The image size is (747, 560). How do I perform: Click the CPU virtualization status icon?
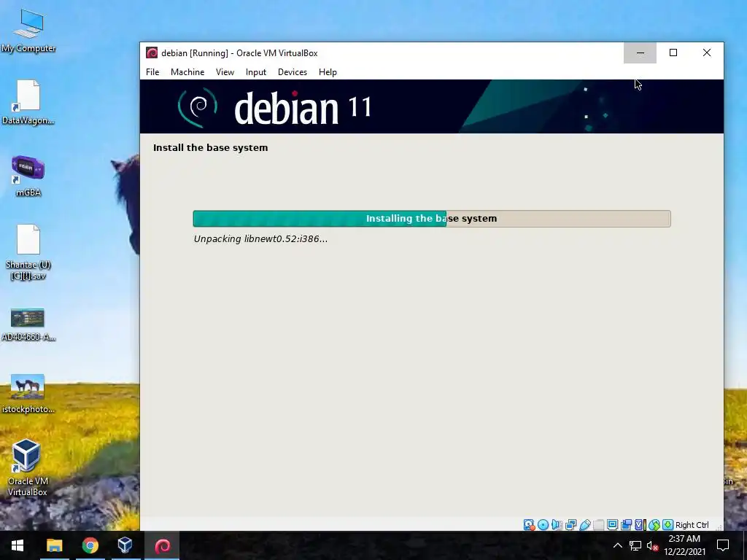(639, 525)
